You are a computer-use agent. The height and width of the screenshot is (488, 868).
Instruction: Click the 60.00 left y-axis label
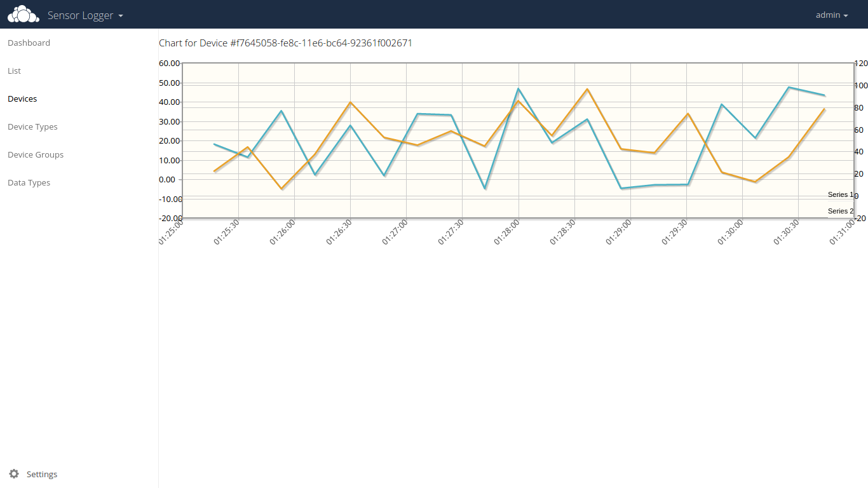pyautogui.click(x=169, y=64)
